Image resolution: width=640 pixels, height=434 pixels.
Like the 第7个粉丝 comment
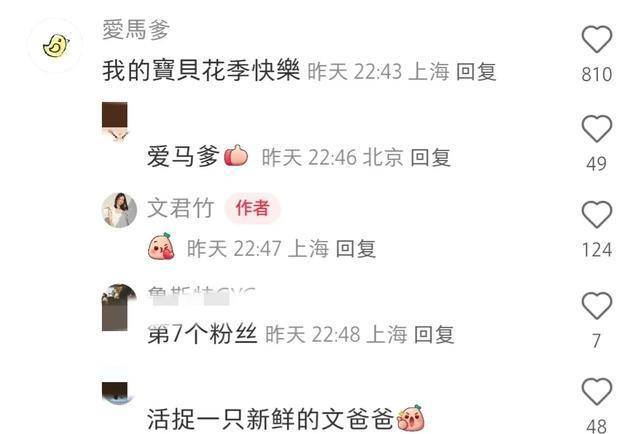(596, 305)
